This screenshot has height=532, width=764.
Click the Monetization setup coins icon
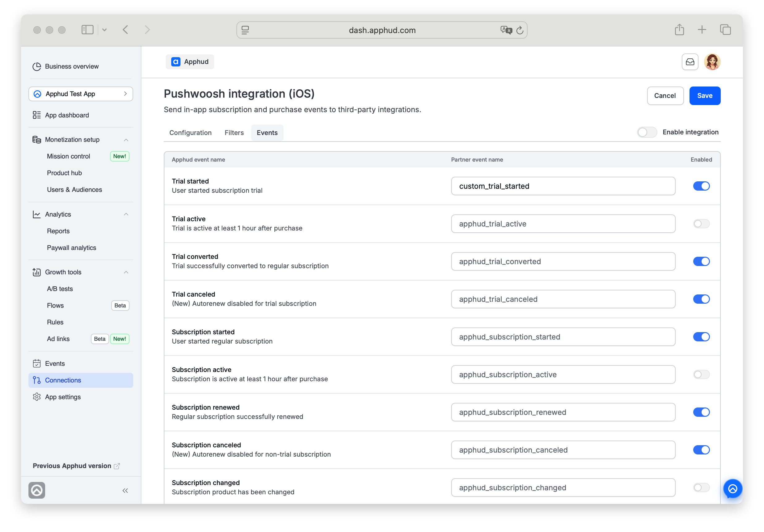pyautogui.click(x=36, y=139)
